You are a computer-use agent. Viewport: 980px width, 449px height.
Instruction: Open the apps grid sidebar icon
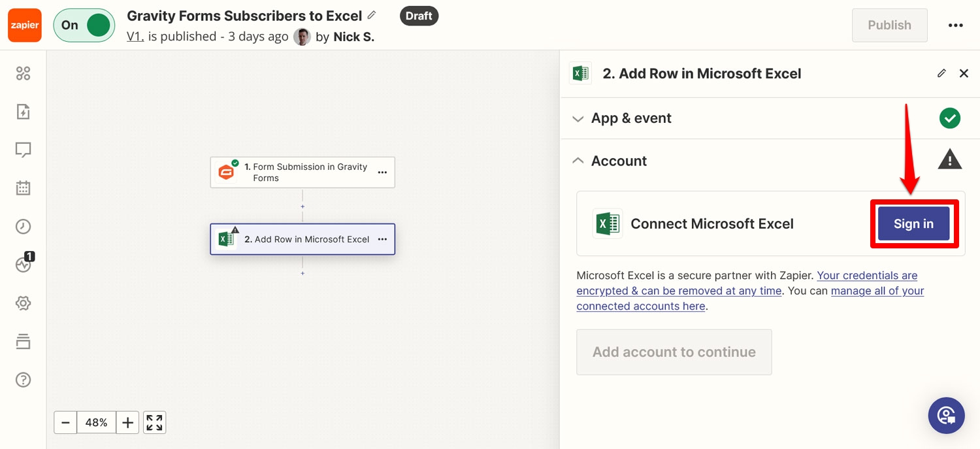tap(23, 74)
